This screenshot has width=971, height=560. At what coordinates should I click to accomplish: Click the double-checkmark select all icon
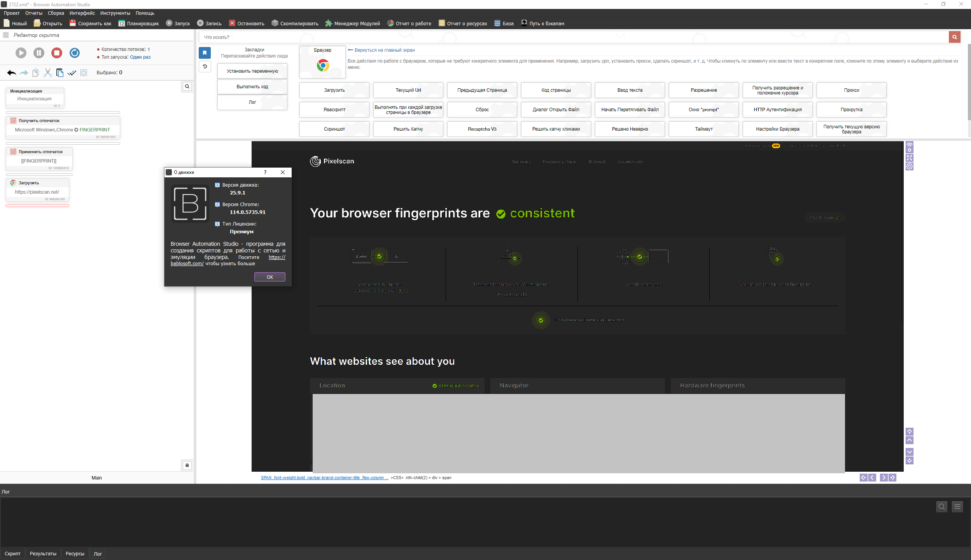[72, 73]
